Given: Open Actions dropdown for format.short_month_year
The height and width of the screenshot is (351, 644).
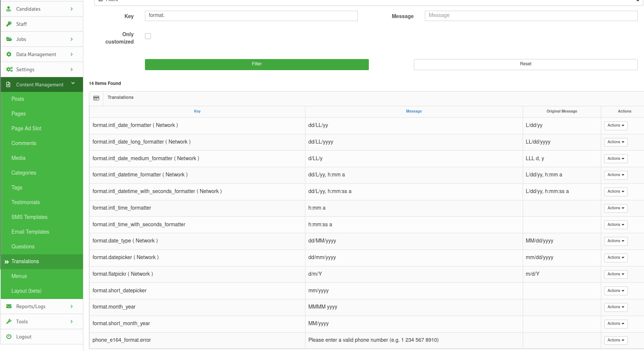Looking at the screenshot, I should point(616,324).
